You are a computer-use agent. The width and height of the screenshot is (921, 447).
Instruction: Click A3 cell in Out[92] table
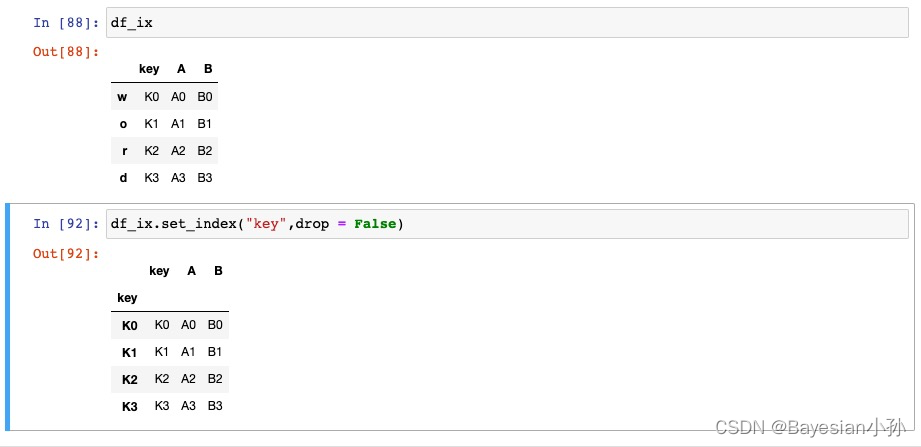pos(189,406)
